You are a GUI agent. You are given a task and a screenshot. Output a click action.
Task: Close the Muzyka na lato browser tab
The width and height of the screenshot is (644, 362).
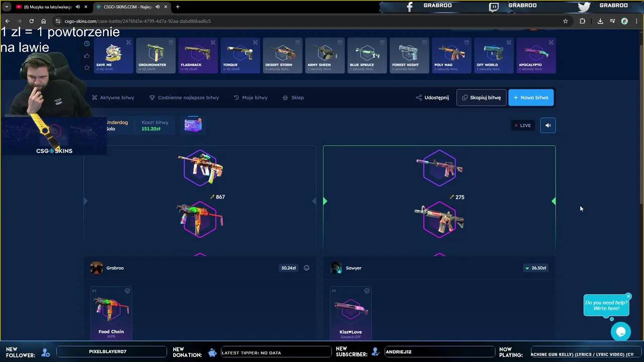coord(86,7)
